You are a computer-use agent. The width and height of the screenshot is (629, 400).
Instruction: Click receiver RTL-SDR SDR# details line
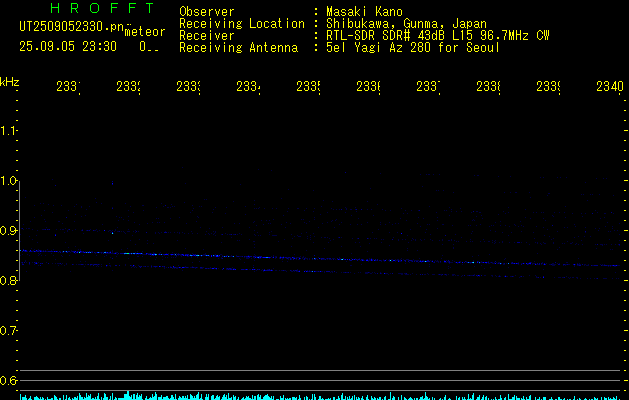click(438, 36)
